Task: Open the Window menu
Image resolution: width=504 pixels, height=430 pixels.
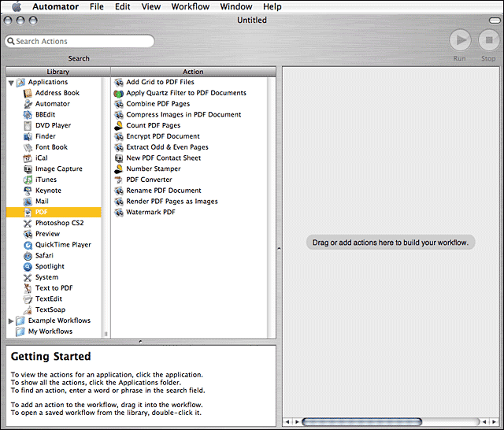Action: (x=236, y=6)
